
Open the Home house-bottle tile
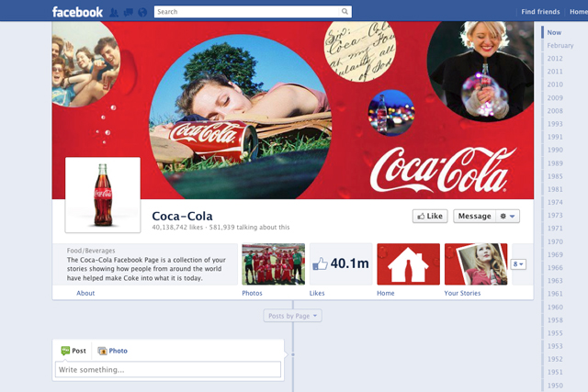[408, 264]
